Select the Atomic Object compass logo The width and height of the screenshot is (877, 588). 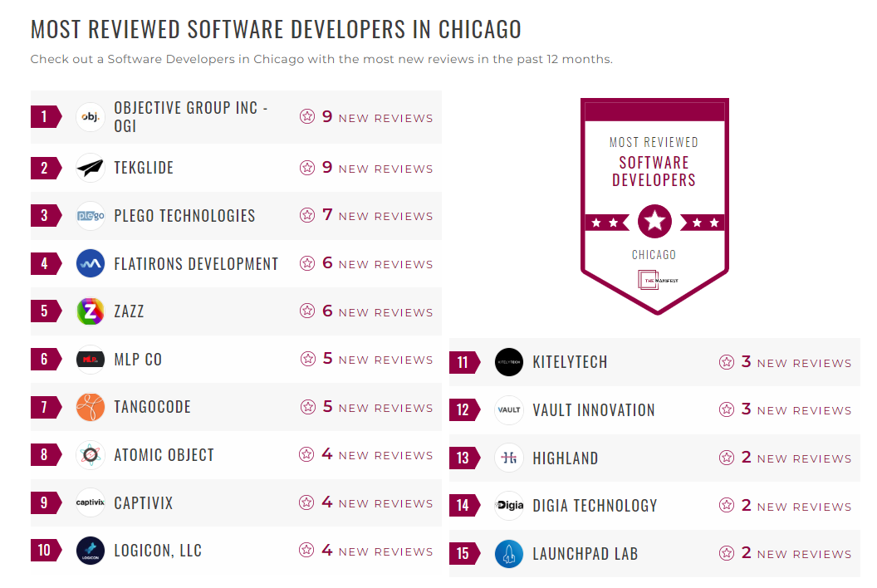90,454
